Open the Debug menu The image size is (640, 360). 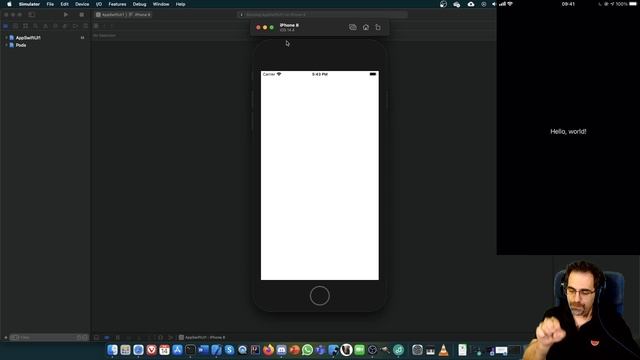point(140,4)
